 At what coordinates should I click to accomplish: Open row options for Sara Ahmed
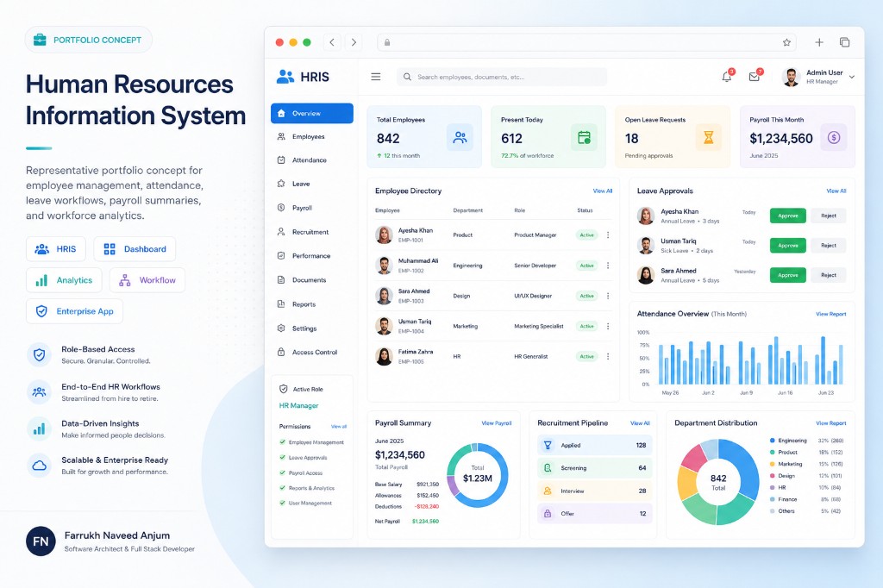tap(608, 296)
